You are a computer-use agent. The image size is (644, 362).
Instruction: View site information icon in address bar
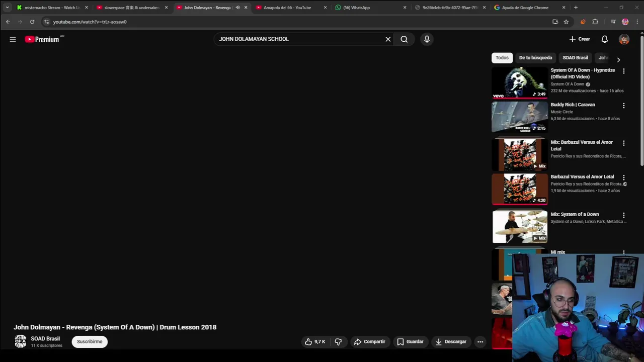point(46,22)
